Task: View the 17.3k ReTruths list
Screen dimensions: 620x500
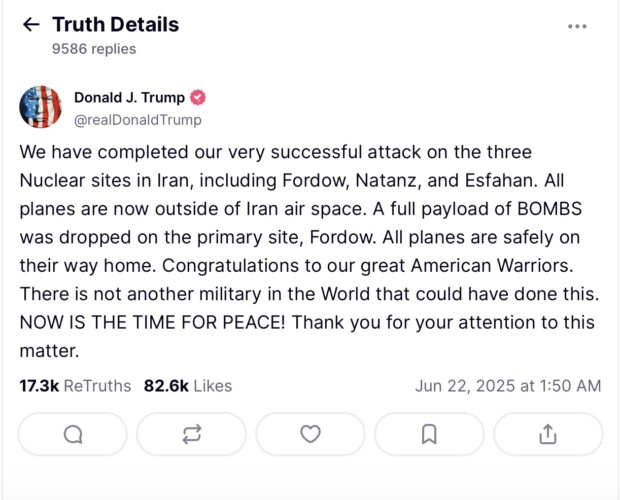Action: coord(75,386)
